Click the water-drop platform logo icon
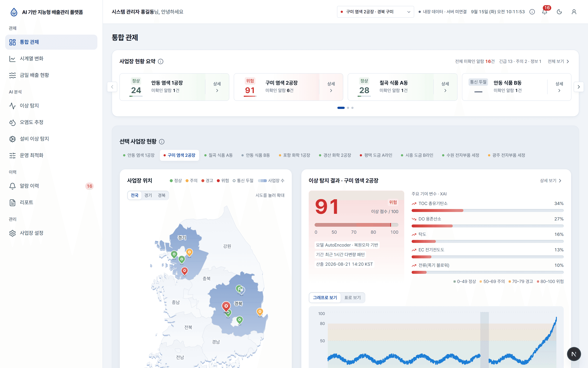 14,12
